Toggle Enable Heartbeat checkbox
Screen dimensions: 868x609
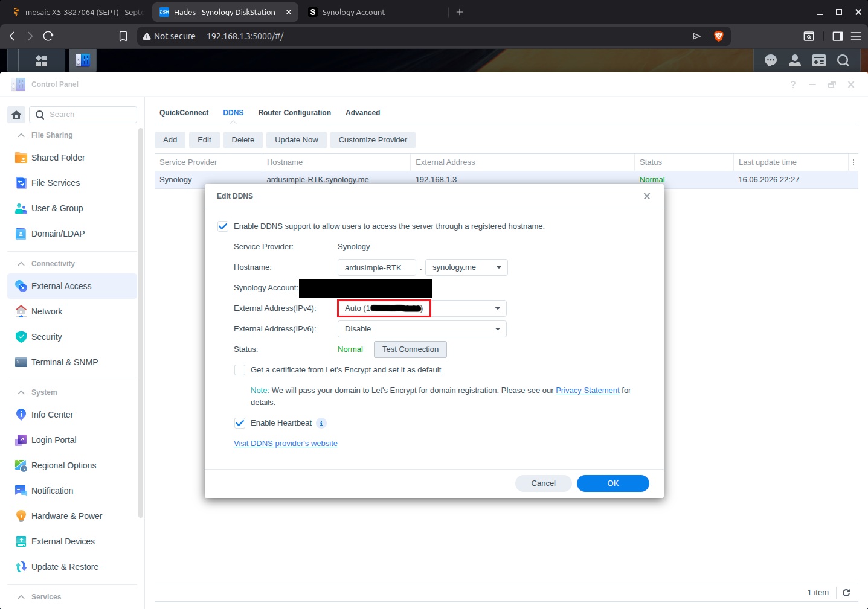point(240,423)
